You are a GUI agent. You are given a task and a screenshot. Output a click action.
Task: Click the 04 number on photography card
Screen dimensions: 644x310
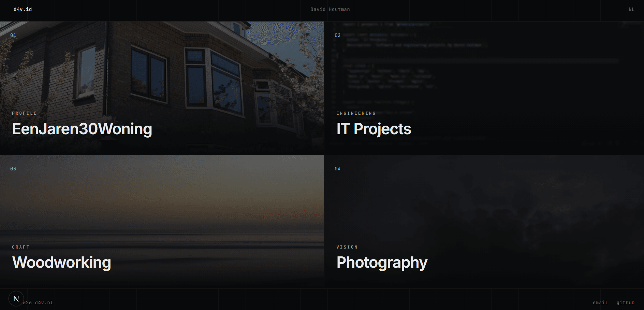click(338, 169)
